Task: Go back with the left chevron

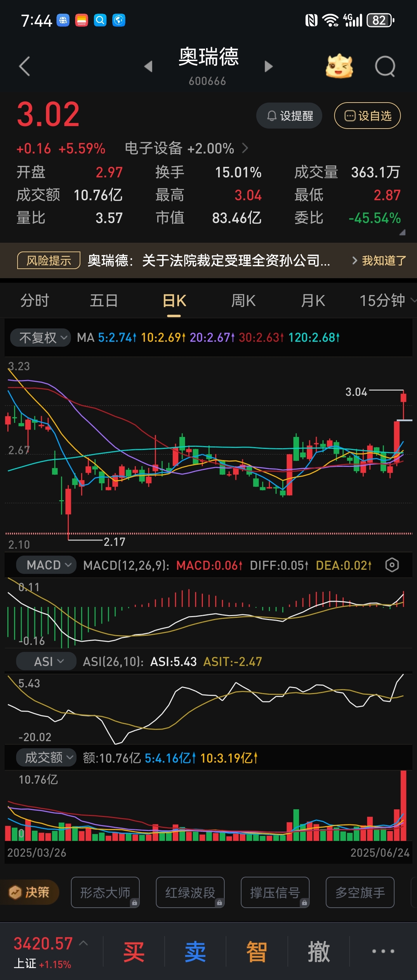Action: 24,66
